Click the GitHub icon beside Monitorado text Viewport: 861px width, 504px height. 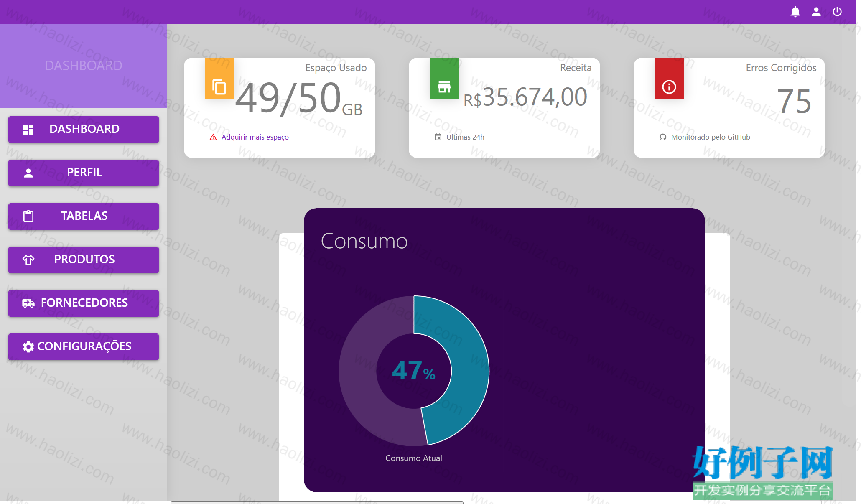point(663,137)
